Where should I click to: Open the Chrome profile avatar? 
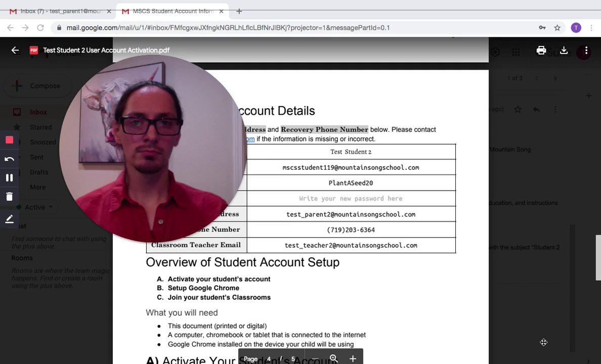point(576,28)
